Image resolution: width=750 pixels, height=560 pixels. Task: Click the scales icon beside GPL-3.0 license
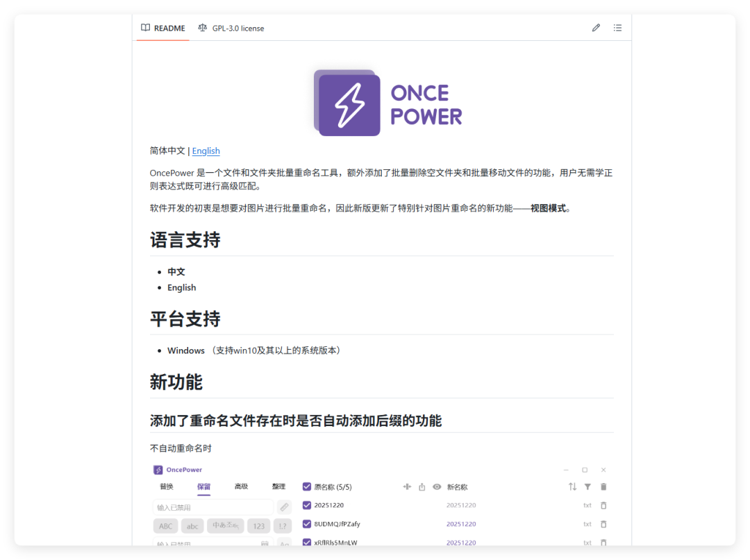point(203,28)
